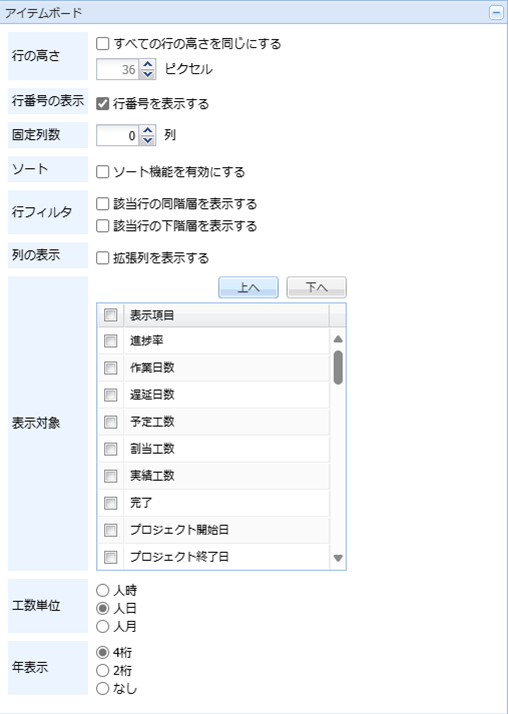Decrease 固定列数 with the down arrow
508x714 pixels.
[x=147, y=140]
